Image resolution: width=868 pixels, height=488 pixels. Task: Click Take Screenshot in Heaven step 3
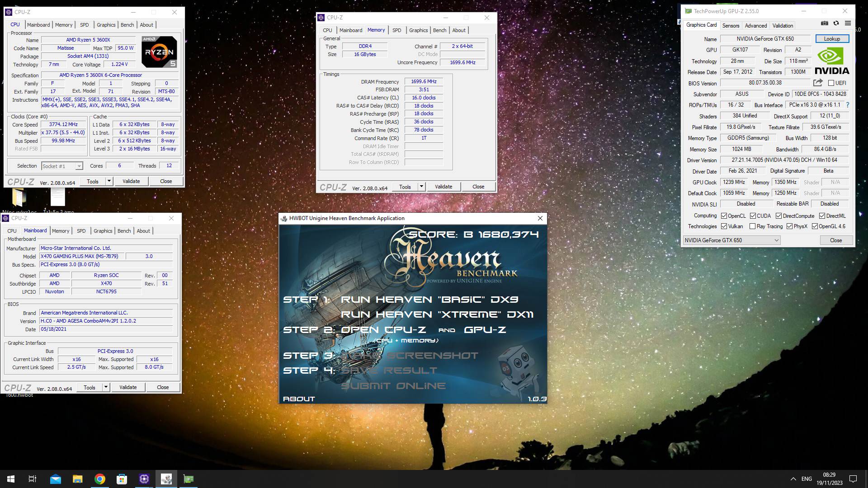coord(409,356)
